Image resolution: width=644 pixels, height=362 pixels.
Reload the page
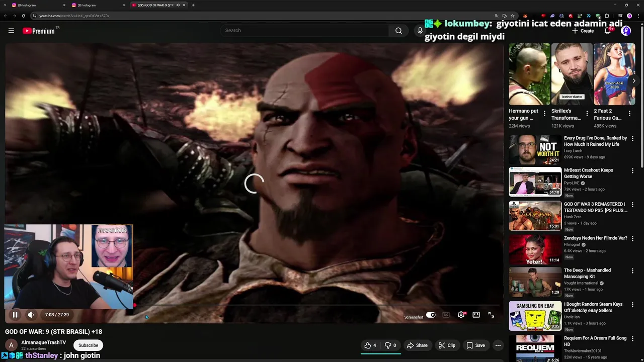(23, 16)
